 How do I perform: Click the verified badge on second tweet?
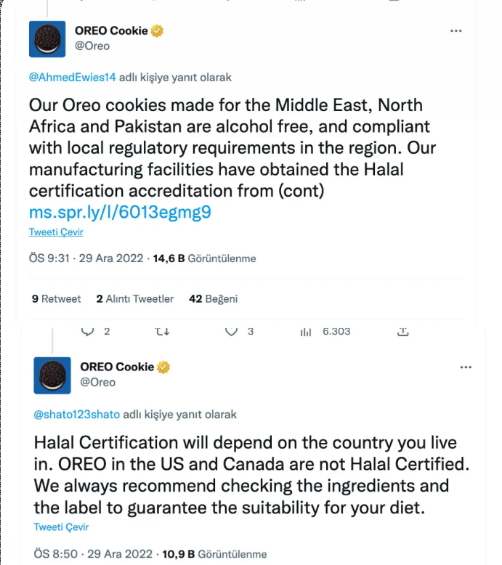pos(163,367)
